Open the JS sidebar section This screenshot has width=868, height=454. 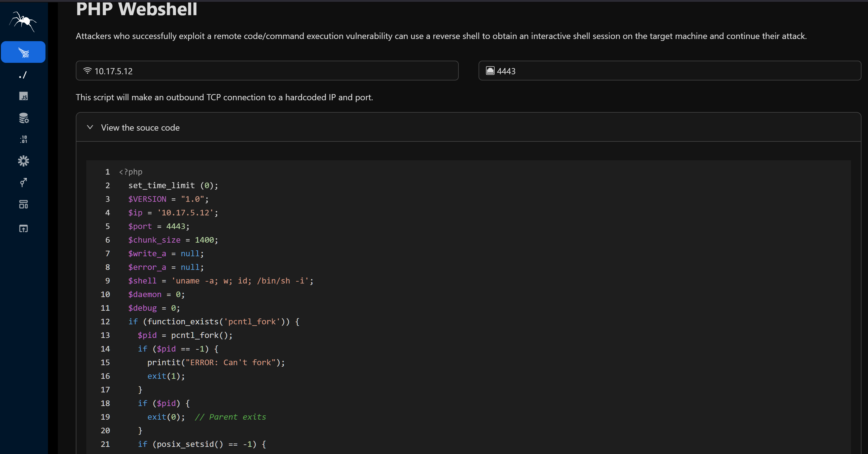point(23,96)
